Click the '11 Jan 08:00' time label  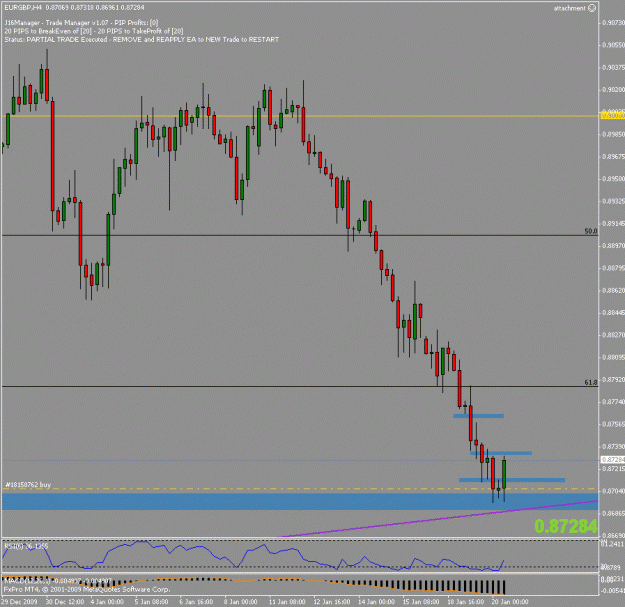click(x=287, y=601)
